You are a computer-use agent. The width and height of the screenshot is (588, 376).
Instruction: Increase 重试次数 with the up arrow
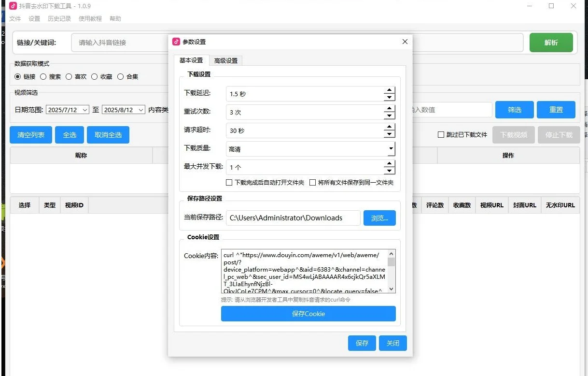tap(389, 109)
